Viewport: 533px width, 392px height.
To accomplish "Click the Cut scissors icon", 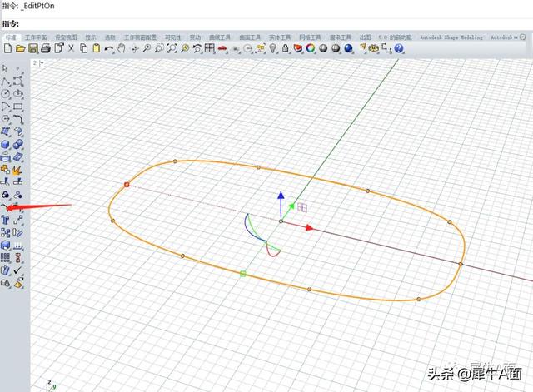I will point(71,48).
